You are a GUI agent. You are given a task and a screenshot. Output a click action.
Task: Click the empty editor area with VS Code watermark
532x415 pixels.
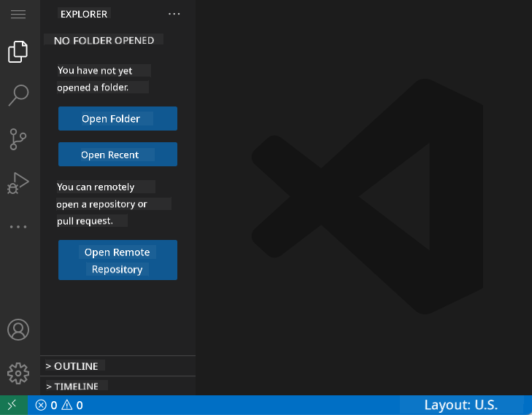click(363, 197)
